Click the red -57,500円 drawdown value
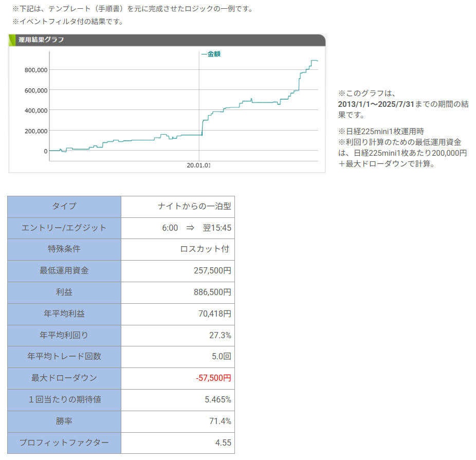Screen dimensions: 476x460 (x=213, y=378)
